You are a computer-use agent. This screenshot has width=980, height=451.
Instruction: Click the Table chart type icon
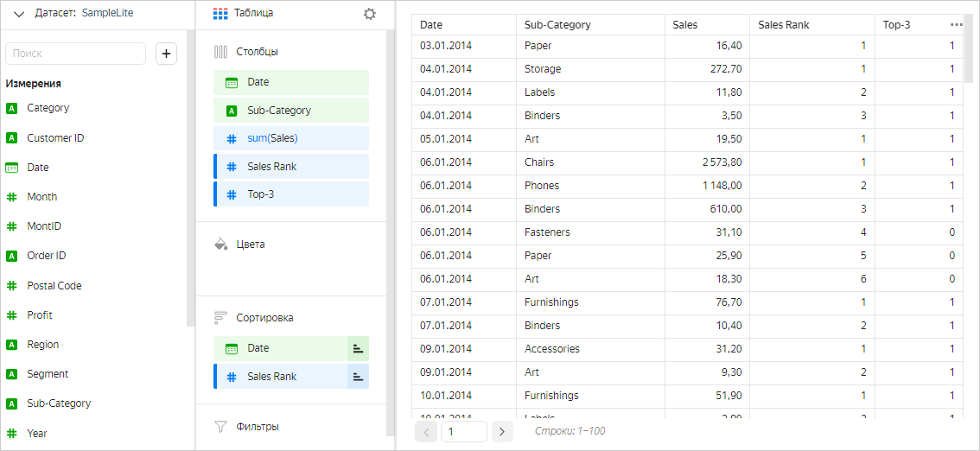point(220,14)
